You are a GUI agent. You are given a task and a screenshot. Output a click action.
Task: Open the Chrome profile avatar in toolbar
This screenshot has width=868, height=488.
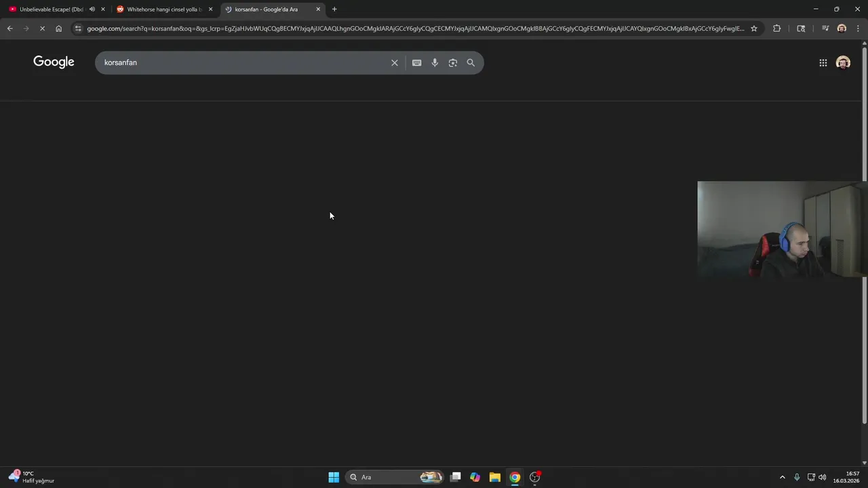pyautogui.click(x=842, y=28)
